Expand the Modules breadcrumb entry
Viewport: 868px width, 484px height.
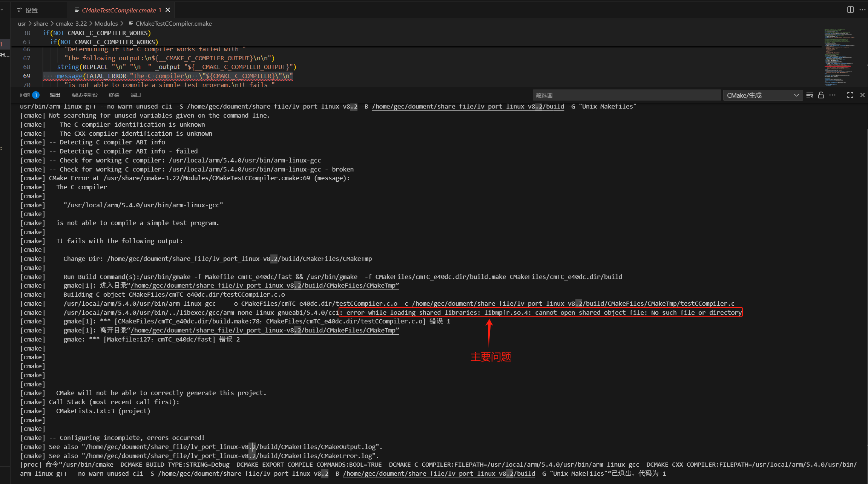[106, 23]
